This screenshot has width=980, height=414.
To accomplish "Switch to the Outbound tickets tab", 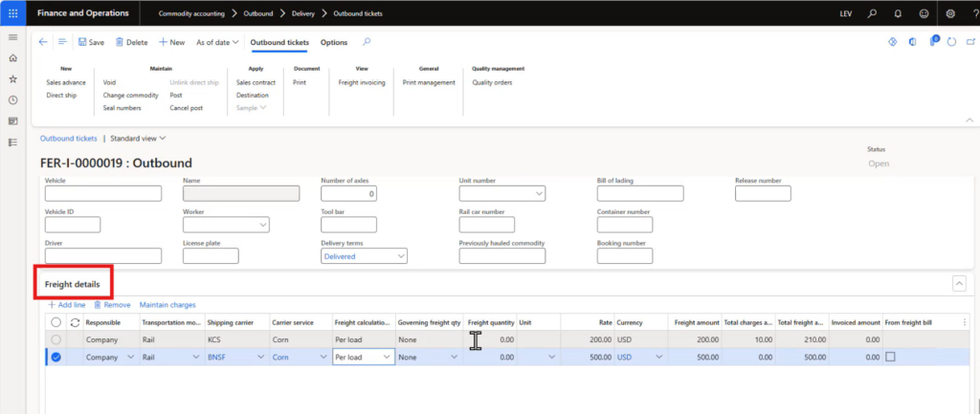I will pos(279,42).
